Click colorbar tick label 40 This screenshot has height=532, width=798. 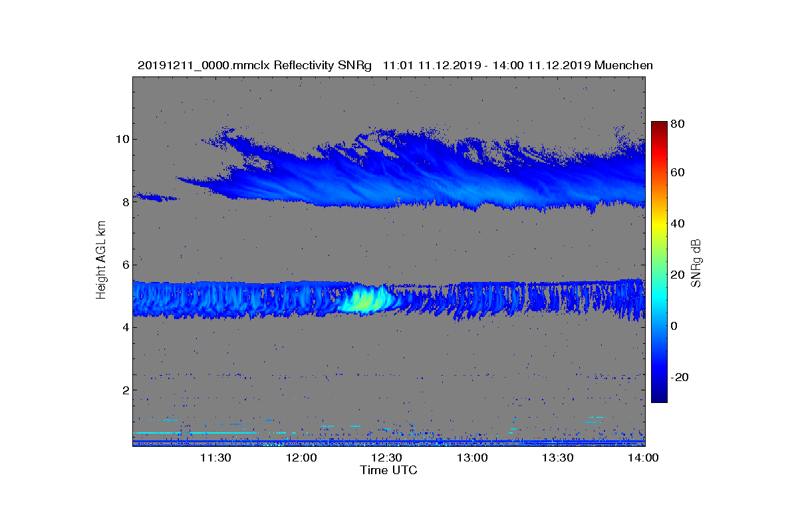pos(679,223)
